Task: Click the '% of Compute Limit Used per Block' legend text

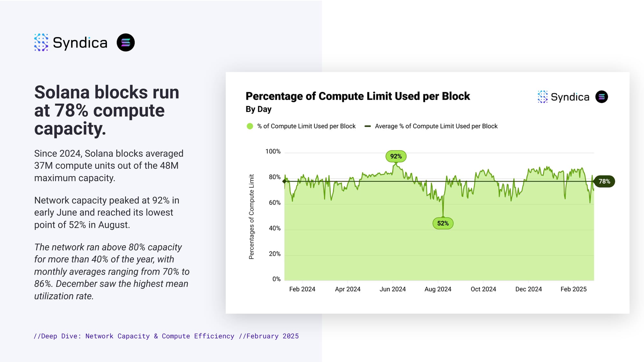Action: click(x=306, y=126)
